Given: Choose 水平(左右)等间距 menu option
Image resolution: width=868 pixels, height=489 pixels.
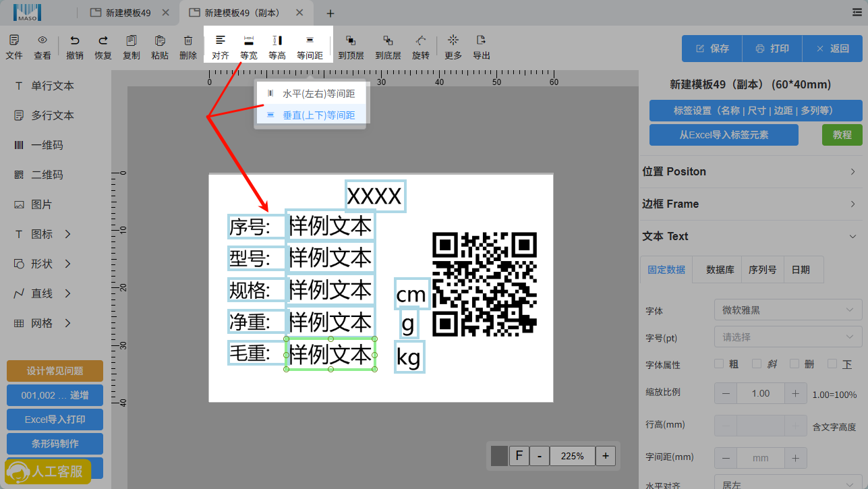Looking at the screenshot, I should 311,94.
